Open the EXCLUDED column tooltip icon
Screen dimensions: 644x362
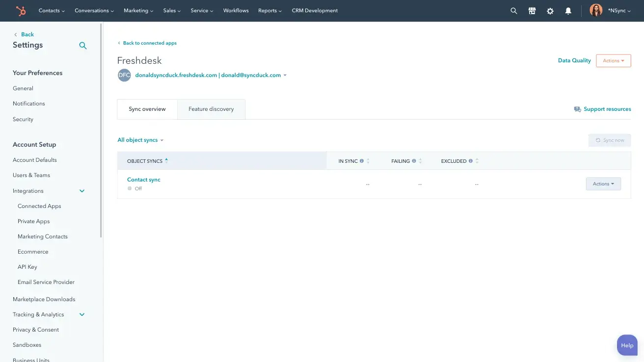click(x=470, y=160)
